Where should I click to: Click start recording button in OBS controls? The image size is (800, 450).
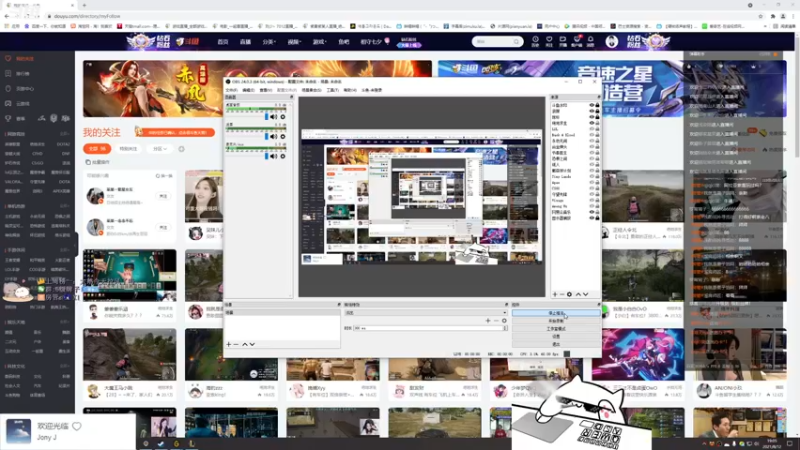[556, 321]
